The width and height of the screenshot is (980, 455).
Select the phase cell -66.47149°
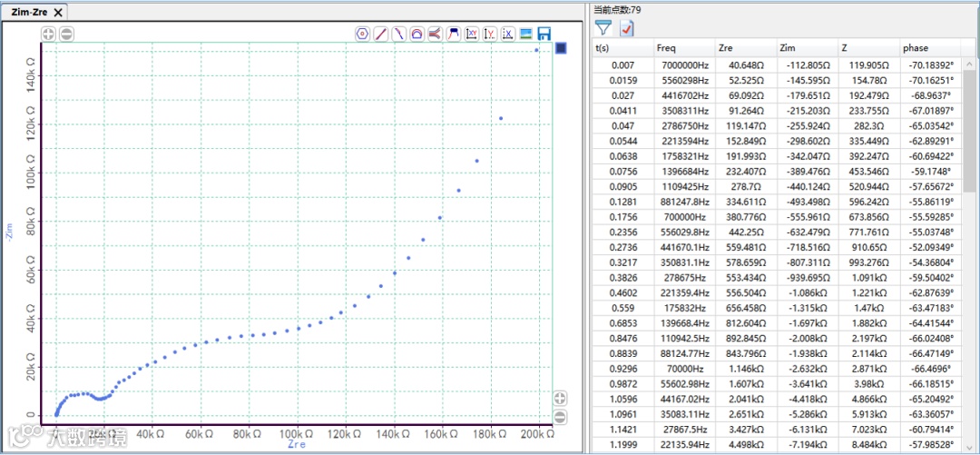[x=929, y=353]
